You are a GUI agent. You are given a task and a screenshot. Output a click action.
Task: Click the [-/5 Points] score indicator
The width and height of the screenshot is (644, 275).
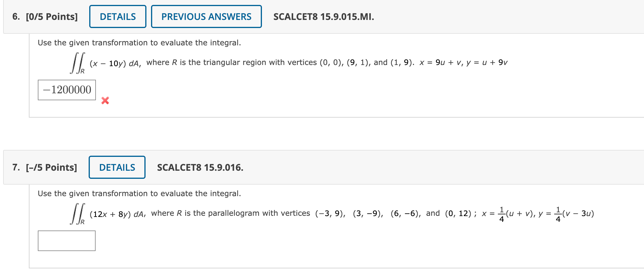[x=51, y=167]
